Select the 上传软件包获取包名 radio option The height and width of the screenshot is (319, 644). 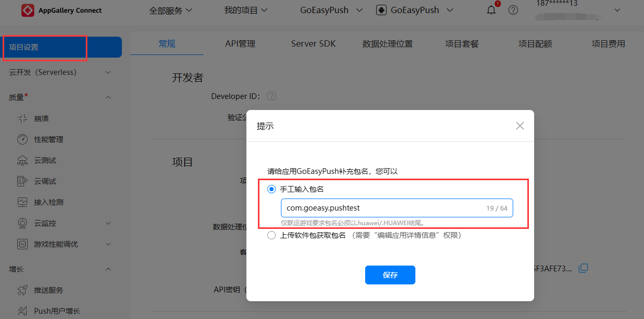(271, 235)
